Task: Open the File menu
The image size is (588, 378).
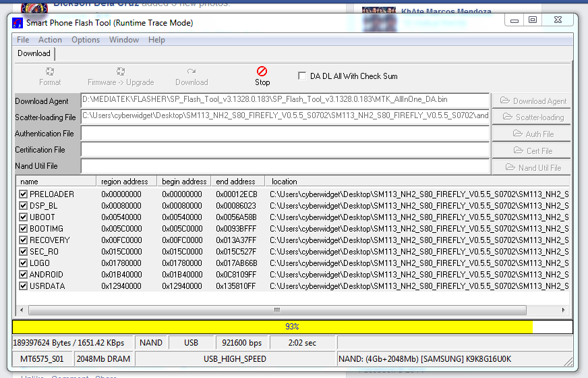Action: 23,40
